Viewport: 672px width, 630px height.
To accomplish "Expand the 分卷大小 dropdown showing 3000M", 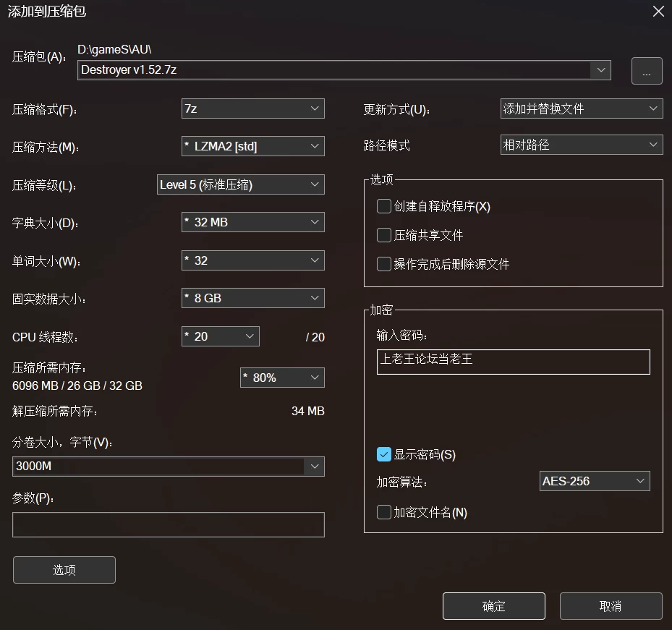I will coord(314,467).
